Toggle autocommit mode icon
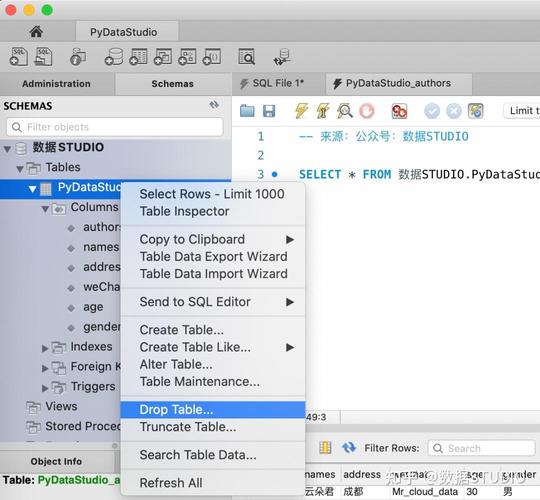Image resolution: width=540 pixels, height=500 pixels. [x=476, y=111]
